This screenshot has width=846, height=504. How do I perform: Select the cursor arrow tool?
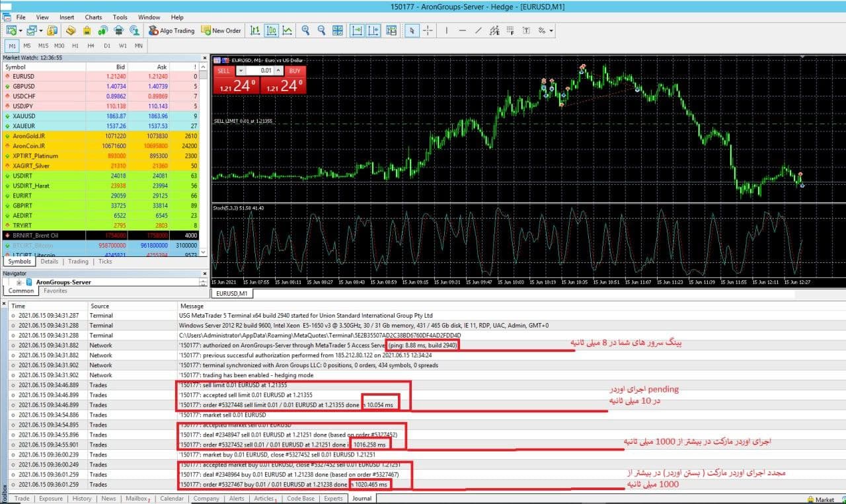(x=412, y=30)
